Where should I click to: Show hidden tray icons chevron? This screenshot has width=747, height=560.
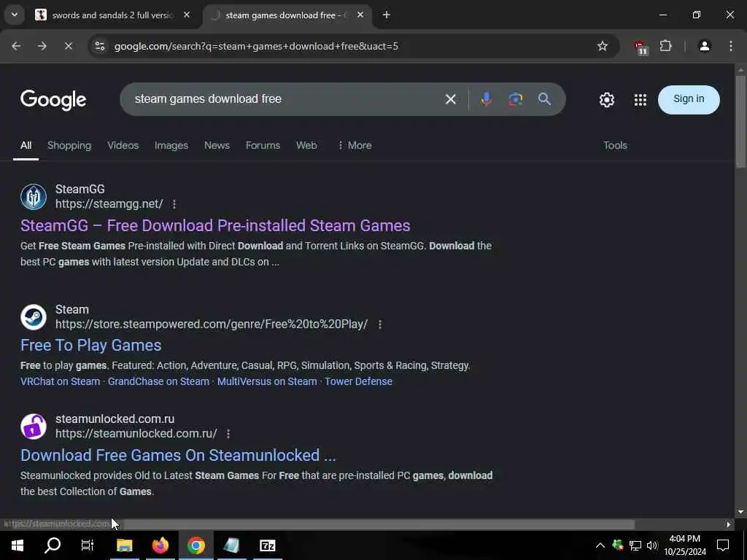600,545
